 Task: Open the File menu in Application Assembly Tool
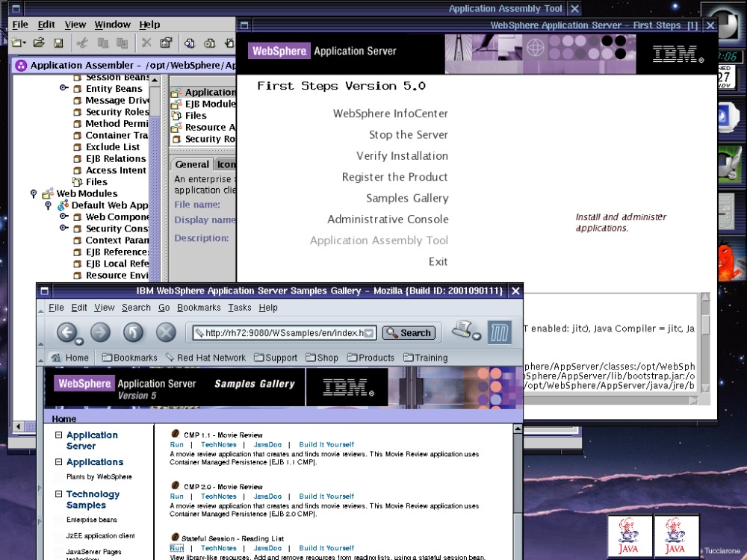20,25
